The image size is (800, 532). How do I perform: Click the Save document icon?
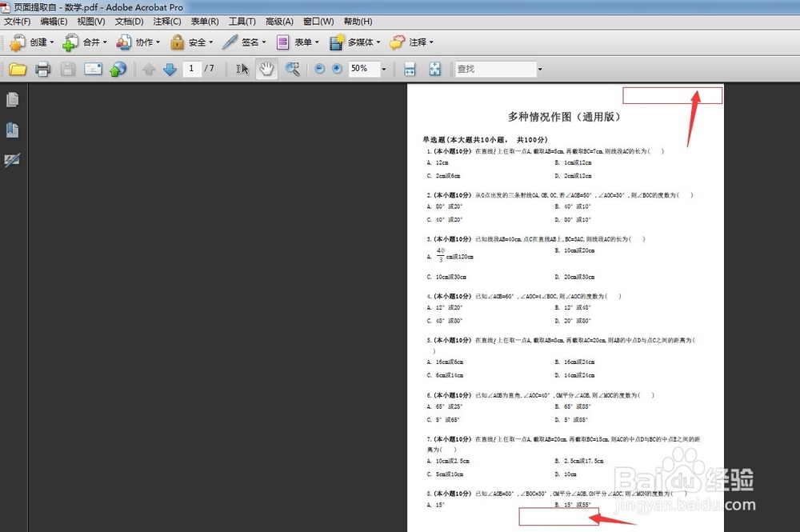pyautogui.click(x=68, y=69)
